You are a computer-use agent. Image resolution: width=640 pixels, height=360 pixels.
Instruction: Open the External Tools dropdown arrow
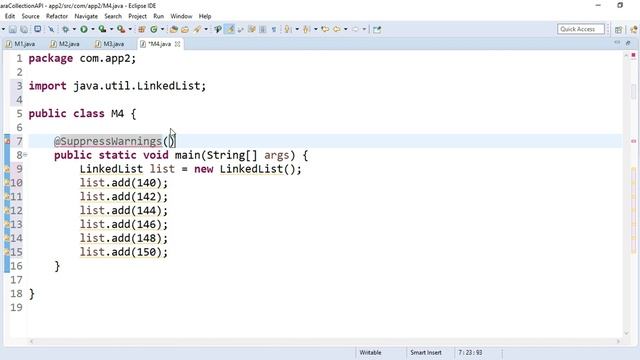tap(130, 29)
